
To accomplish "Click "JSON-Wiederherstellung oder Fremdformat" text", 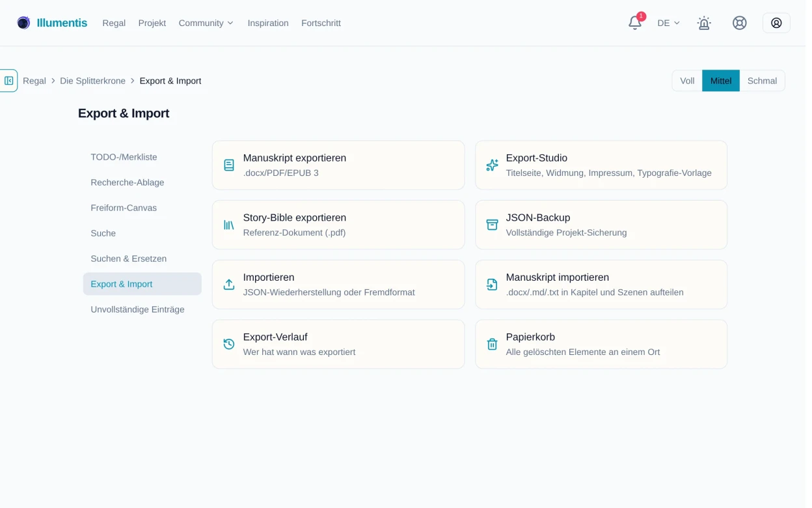I will [x=329, y=292].
